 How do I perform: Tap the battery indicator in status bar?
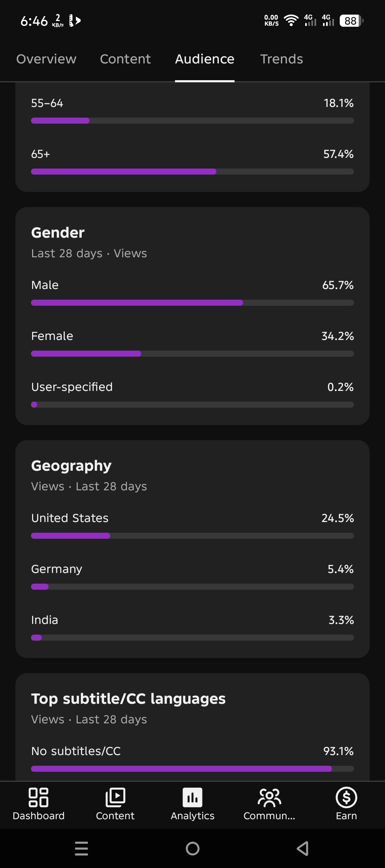click(x=351, y=21)
